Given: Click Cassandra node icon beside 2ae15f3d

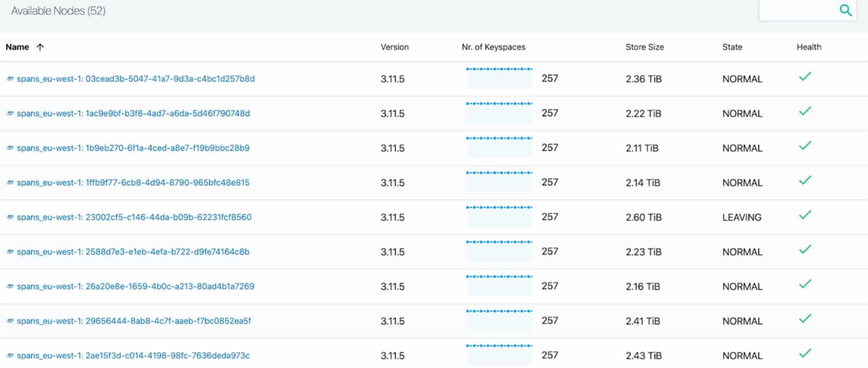Looking at the screenshot, I should click(10, 356).
